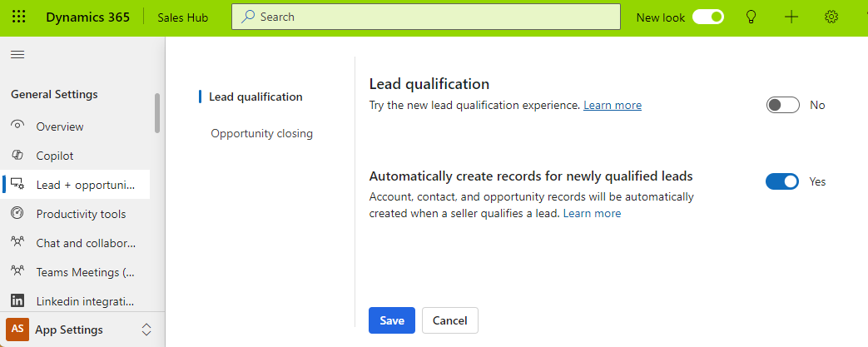Click the Lead + opportunity icon
Image resolution: width=868 pixels, height=347 pixels.
pos(17,184)
